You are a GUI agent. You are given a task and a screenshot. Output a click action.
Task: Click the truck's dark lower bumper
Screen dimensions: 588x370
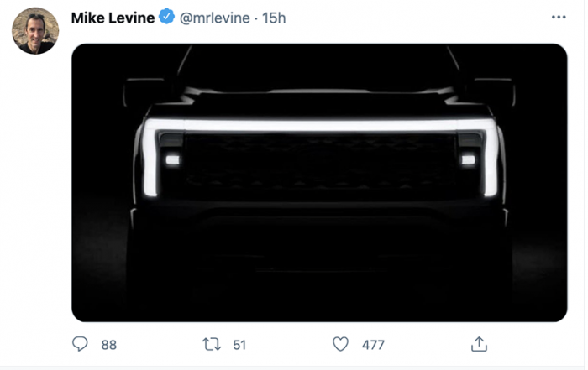pos(319,243)
